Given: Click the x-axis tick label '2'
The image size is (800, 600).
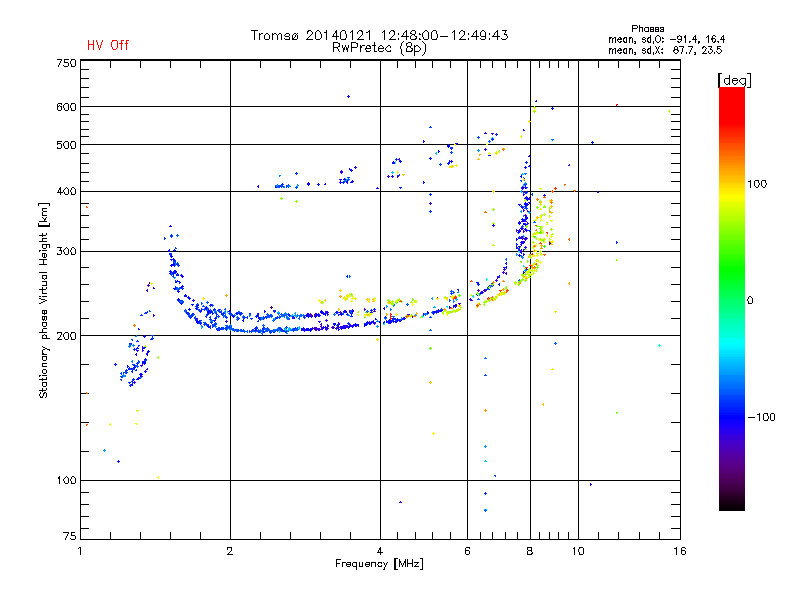Looking at the screenshot, I should [x=230, y=551].
